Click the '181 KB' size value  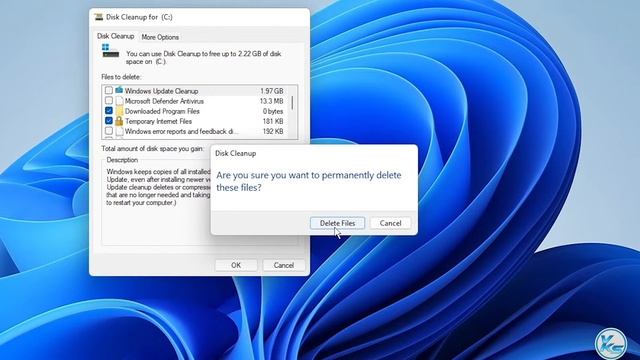pos(273,121)
